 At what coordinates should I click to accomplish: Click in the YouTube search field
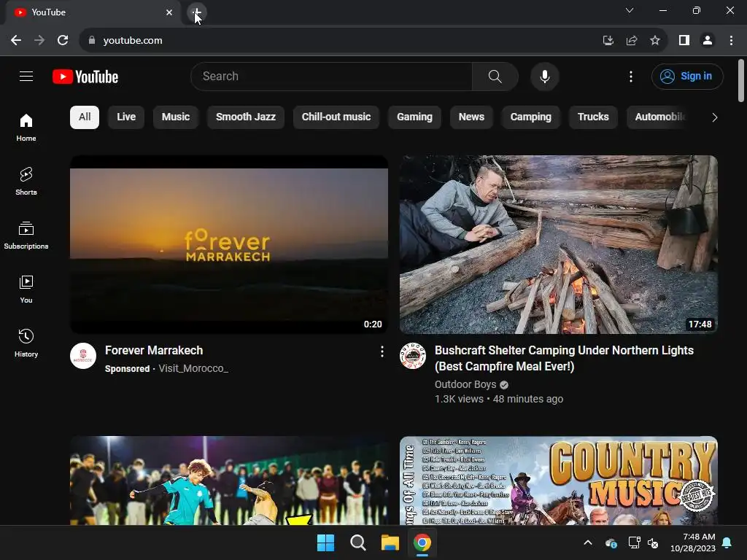coord(331,76)
